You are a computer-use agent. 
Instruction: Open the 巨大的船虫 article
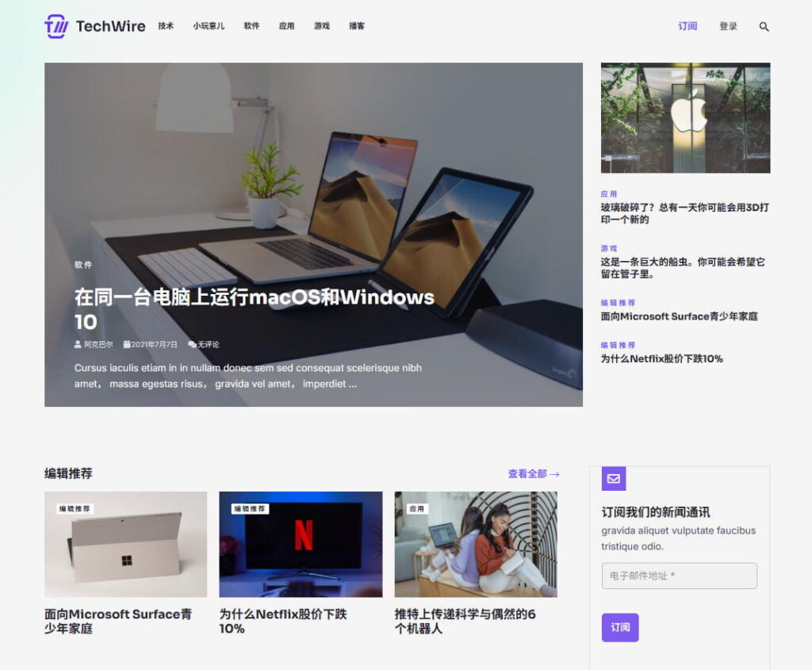point(683,268)
